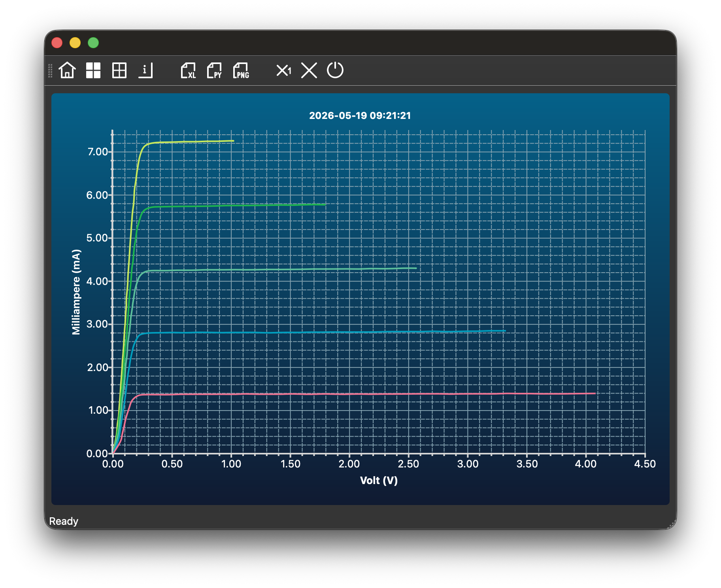Click the large X clear icon

(x=309, y=70)
